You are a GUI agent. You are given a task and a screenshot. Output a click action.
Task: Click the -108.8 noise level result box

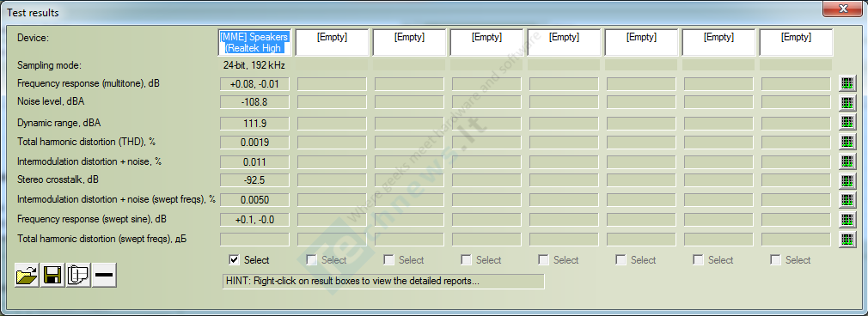(x=254, y=103)
